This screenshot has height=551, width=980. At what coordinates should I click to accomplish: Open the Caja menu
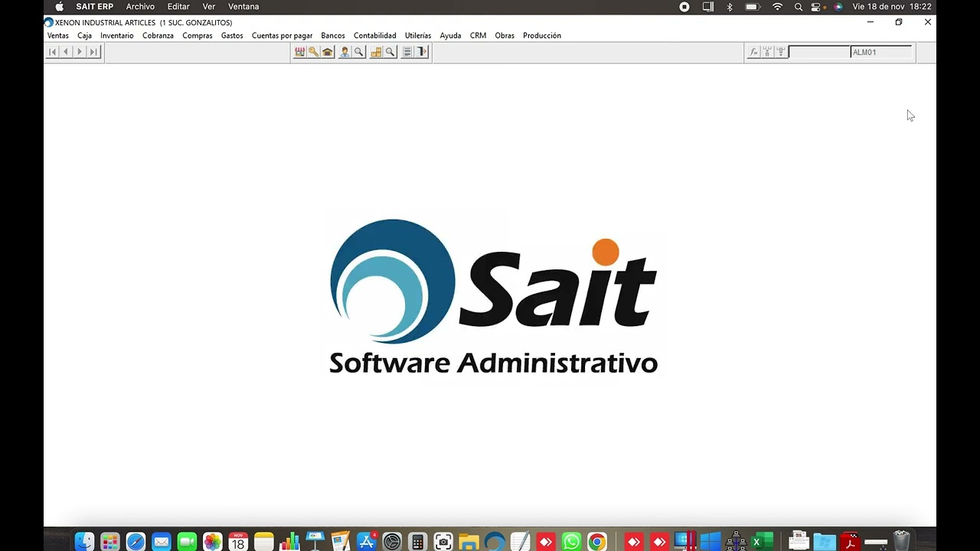coord(84,35)
